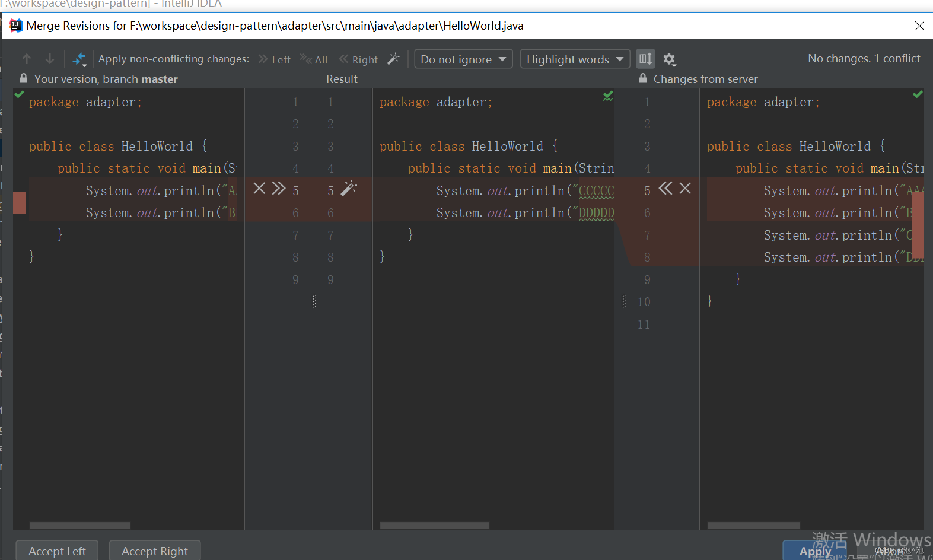Click green checkmark in right pane
Image resolution: width=933 pixels, height=560 pixels.
(918, 94)
